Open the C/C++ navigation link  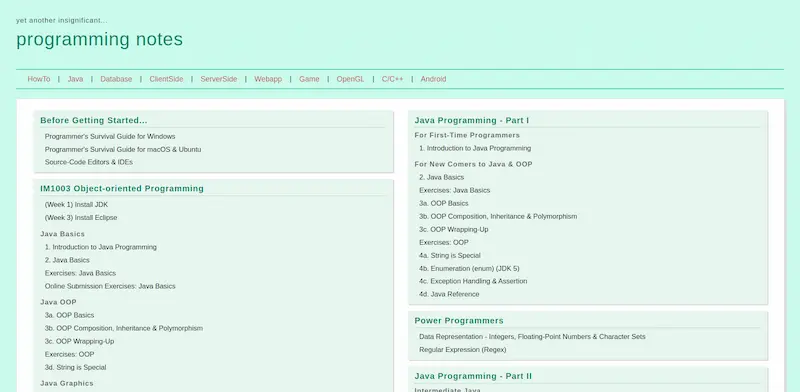[x=392, y=79]
